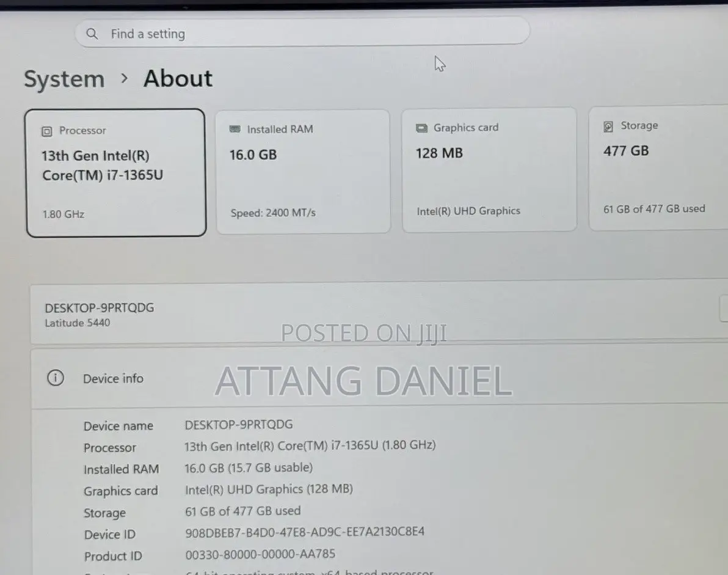Click 13th Gen Intel Core i7-1365U card text
The width and height of the screenshot is (728, 575).
point(103,166)
